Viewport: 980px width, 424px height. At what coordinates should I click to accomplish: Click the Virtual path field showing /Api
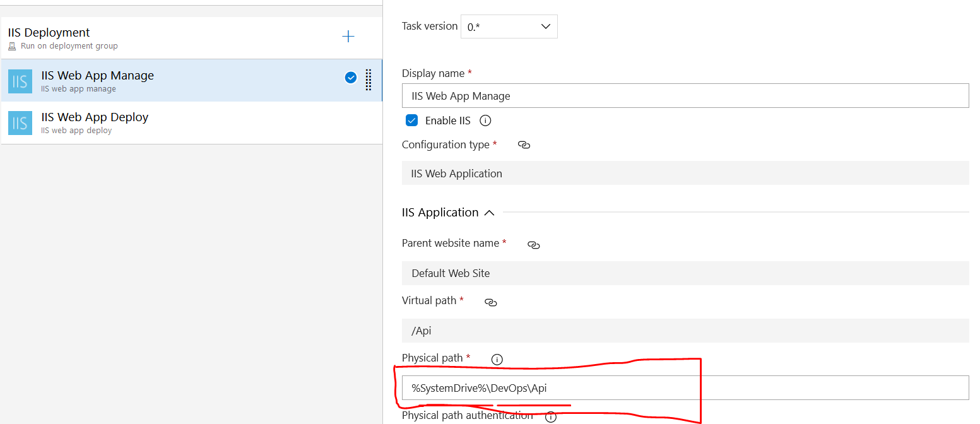[685, 331]
